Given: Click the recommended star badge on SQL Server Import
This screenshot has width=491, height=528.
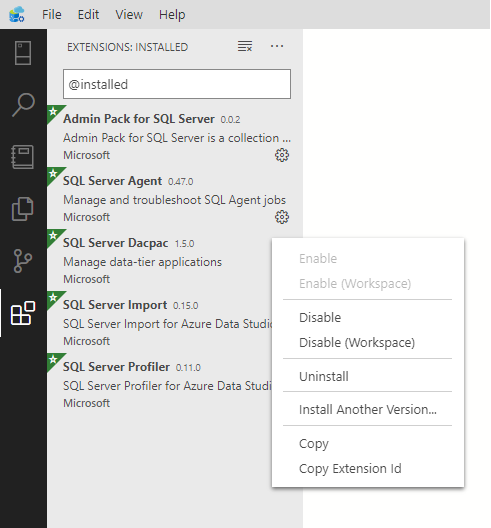Looking at the screenshot, I should coord(54,298).
